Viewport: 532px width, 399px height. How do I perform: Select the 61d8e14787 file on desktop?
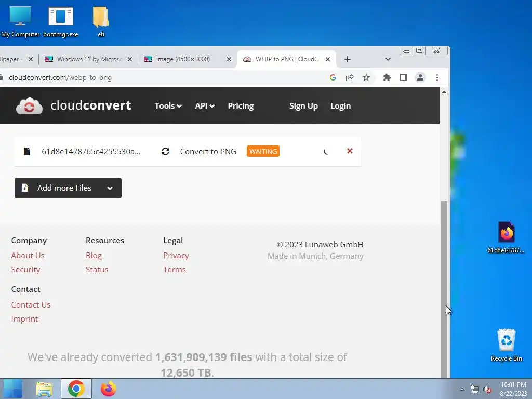pos(506,237)
